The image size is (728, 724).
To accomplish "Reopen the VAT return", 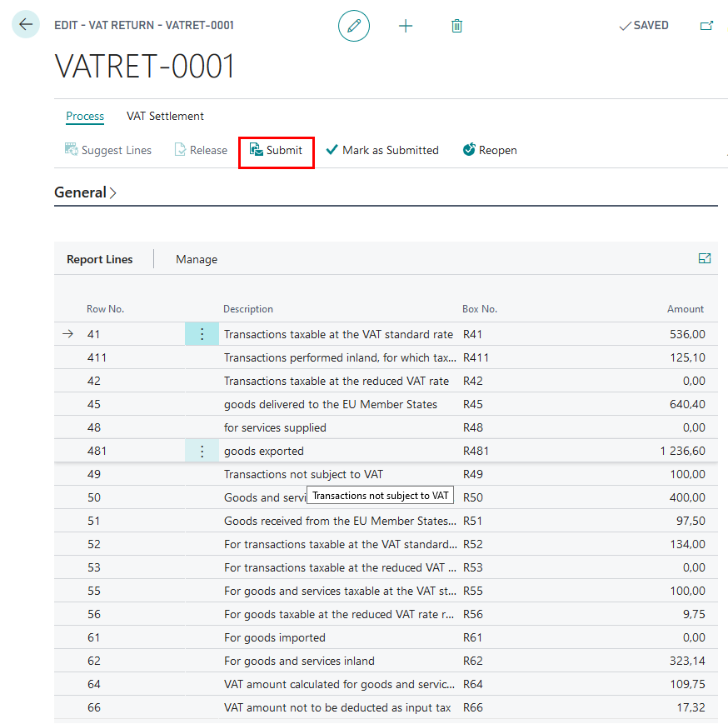I will click(490, 150).
